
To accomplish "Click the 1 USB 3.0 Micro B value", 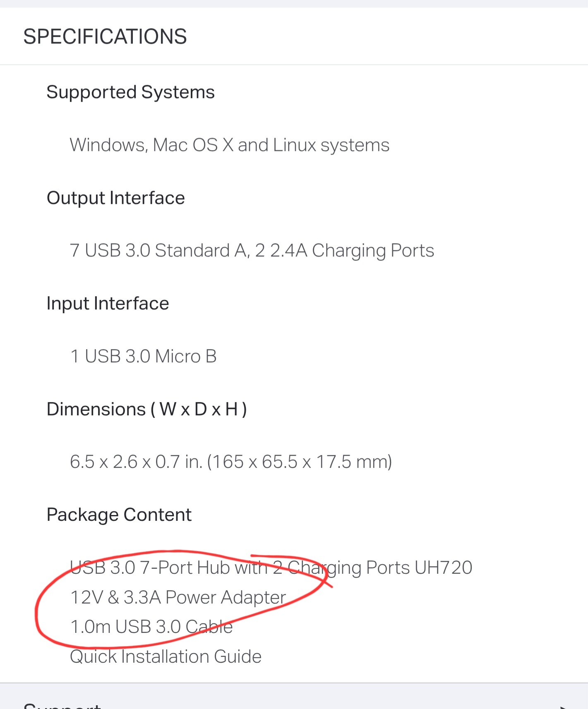I will pyautogui.click(x=143, y=357).
